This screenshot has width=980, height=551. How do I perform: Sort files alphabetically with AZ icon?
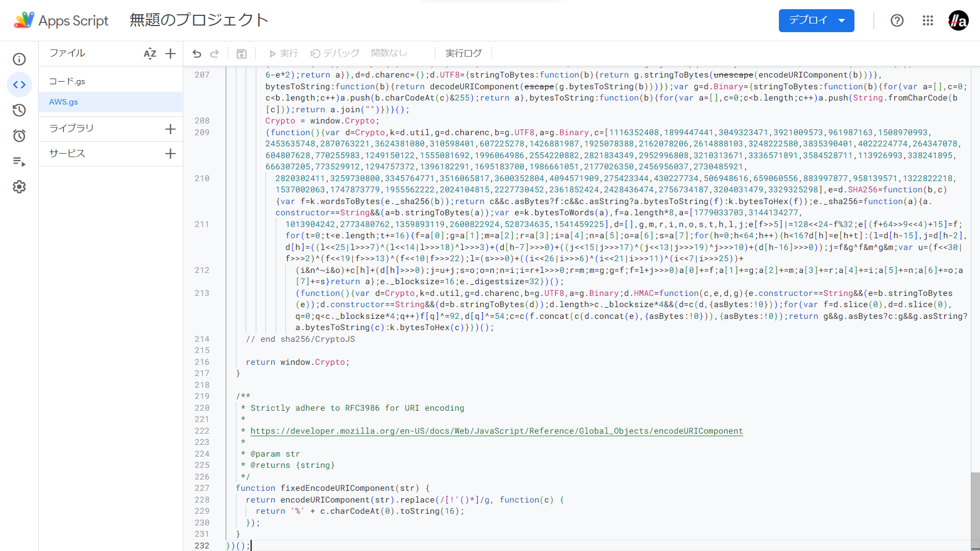[150, 54]
